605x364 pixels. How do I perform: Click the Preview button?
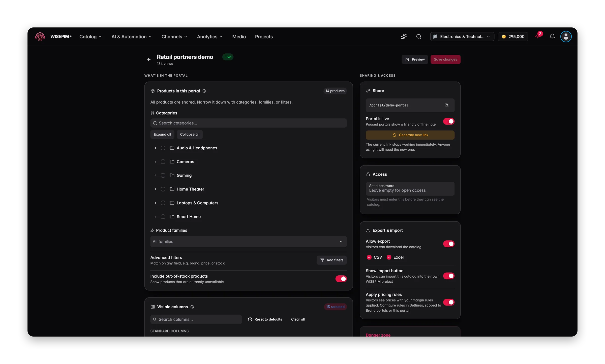(x=415, y=59)
